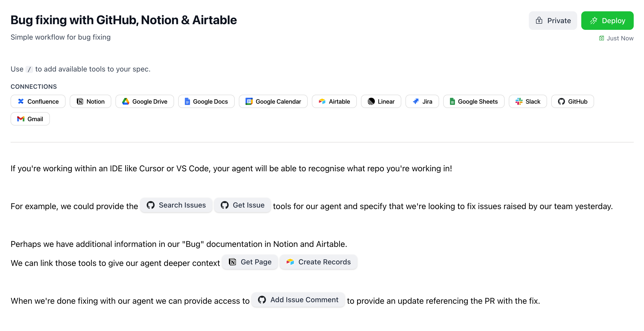Toggle the Private visibility button

point(553,21)
